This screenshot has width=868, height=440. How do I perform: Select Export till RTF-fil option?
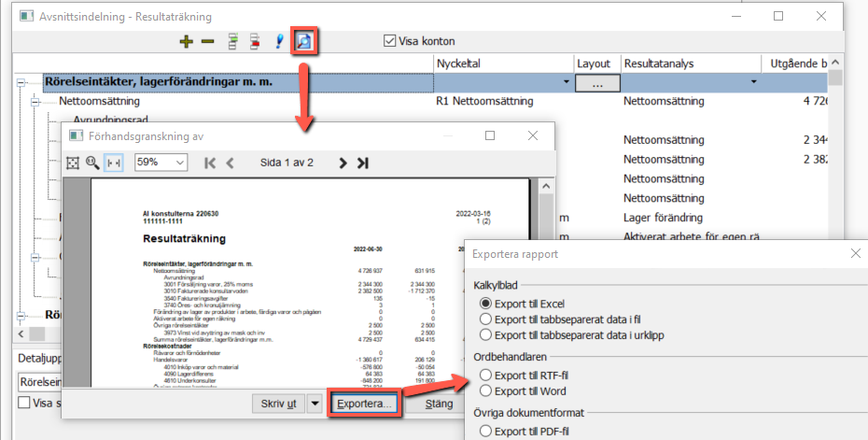[485, 376]
